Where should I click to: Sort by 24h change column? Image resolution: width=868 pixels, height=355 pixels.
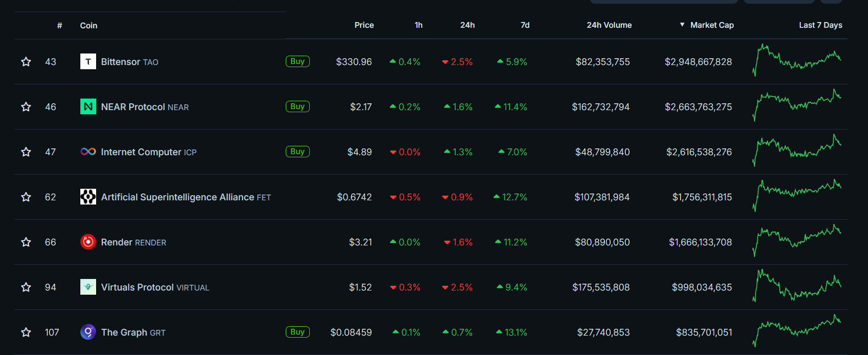(467, 25)
